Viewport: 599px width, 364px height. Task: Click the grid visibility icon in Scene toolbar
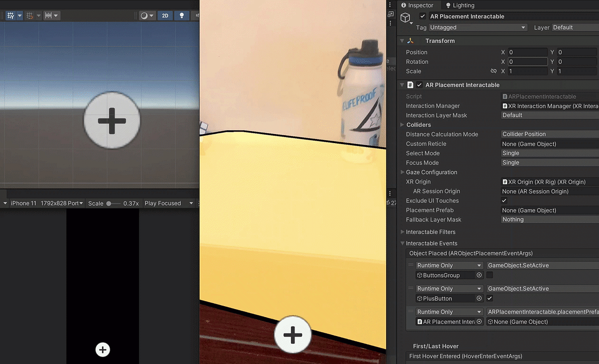pos(27,15)
